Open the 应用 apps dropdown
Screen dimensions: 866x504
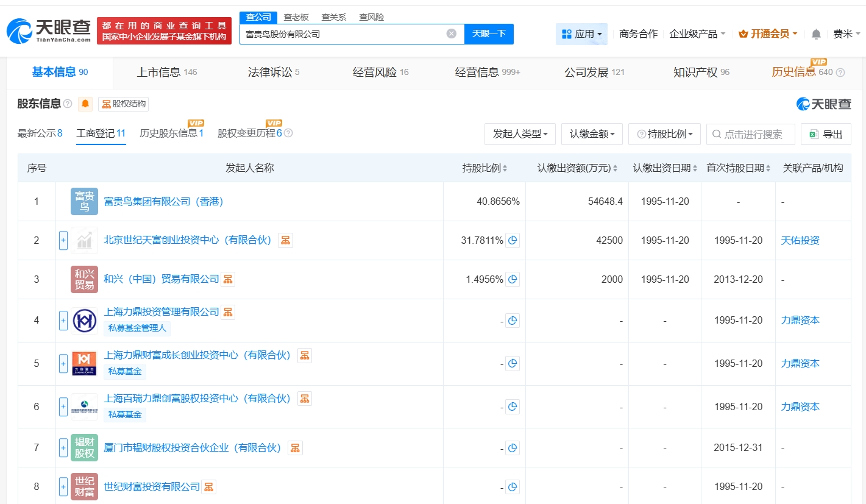tap(581, 34)
